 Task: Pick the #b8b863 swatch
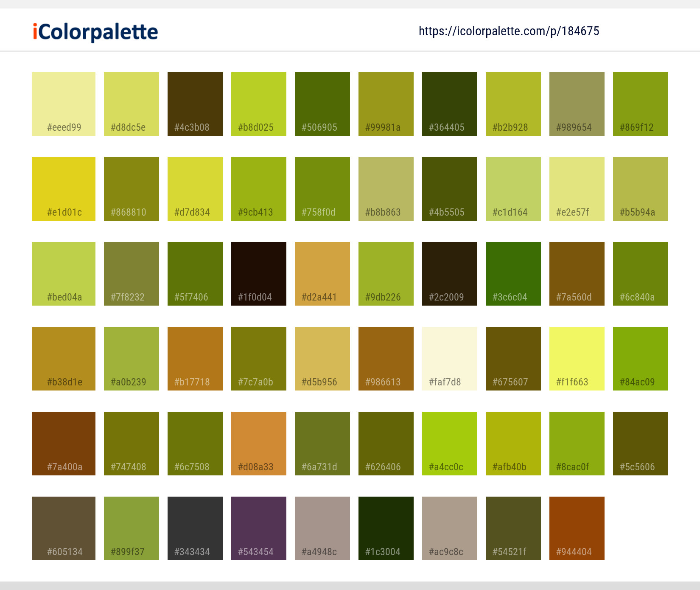tap(386, 189)
